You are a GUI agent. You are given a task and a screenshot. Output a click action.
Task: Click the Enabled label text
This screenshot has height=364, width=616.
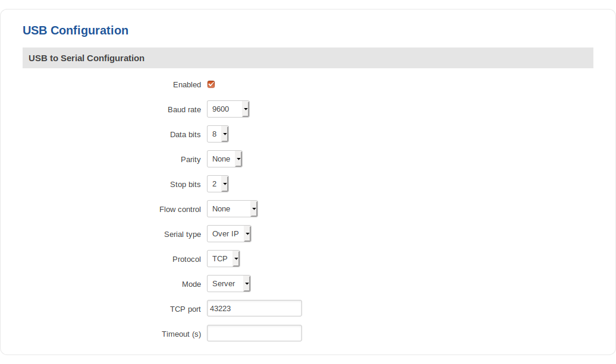[187, 85]
